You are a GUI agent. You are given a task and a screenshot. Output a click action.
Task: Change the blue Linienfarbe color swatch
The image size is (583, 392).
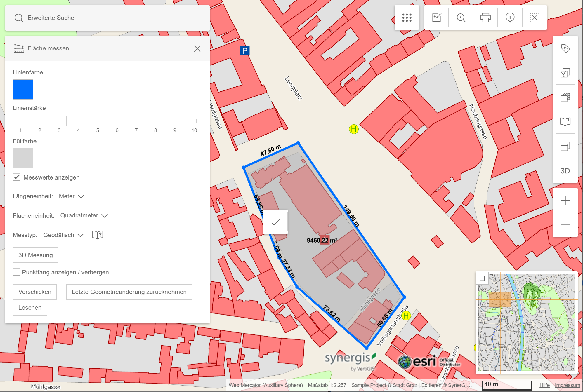23,89
